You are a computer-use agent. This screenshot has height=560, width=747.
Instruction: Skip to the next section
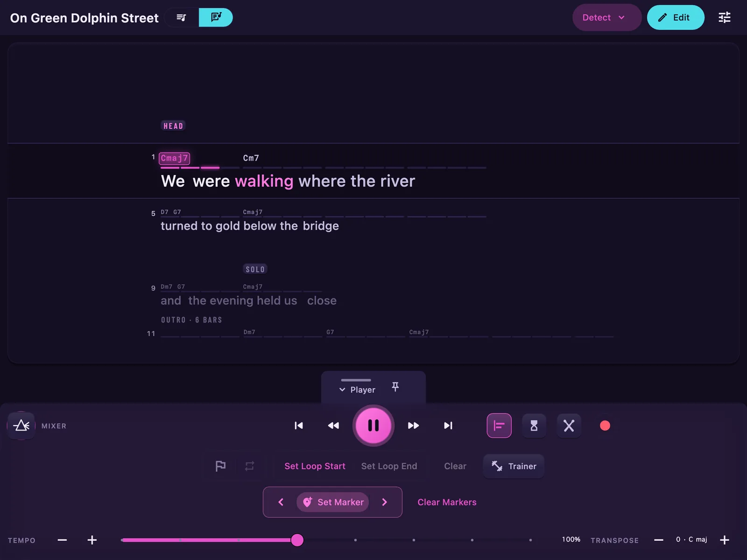[x=448, y=426]
